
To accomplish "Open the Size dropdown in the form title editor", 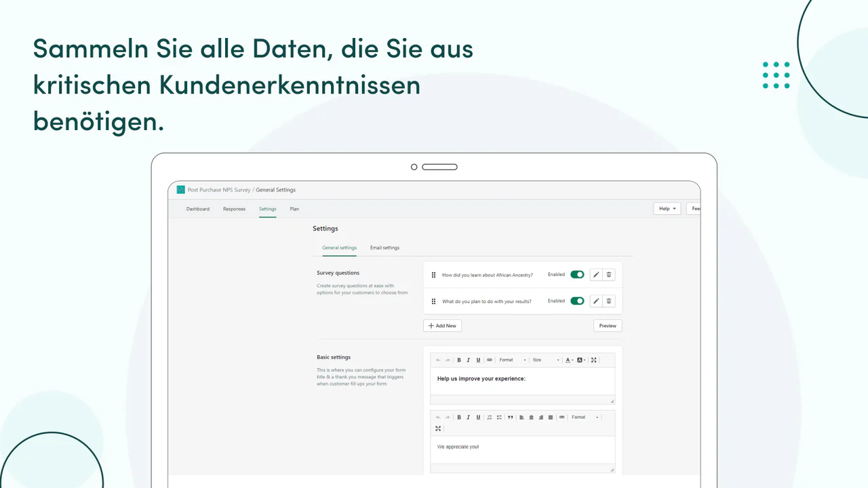I will point(546,360).
